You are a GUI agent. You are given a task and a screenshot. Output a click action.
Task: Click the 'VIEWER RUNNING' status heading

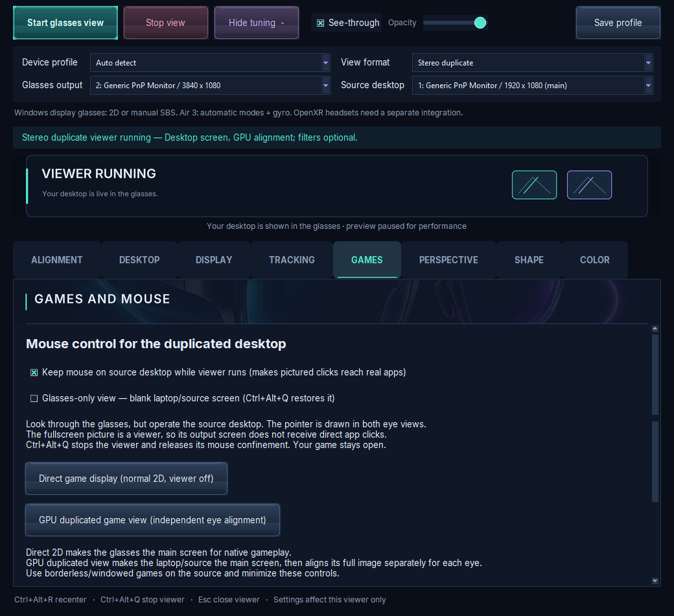coord(99,174)
